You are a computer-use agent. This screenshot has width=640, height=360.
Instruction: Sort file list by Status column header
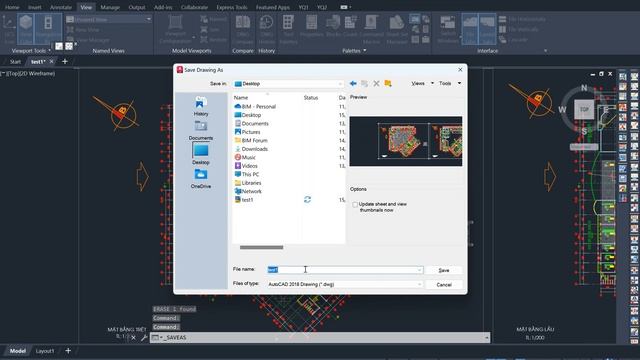tap(311, 98)
